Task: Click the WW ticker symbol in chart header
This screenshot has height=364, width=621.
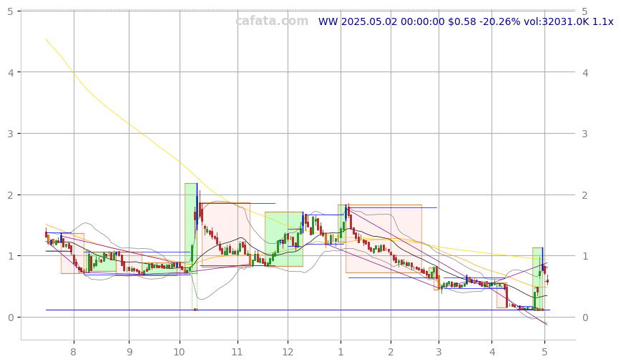Action: coord(328,21)
